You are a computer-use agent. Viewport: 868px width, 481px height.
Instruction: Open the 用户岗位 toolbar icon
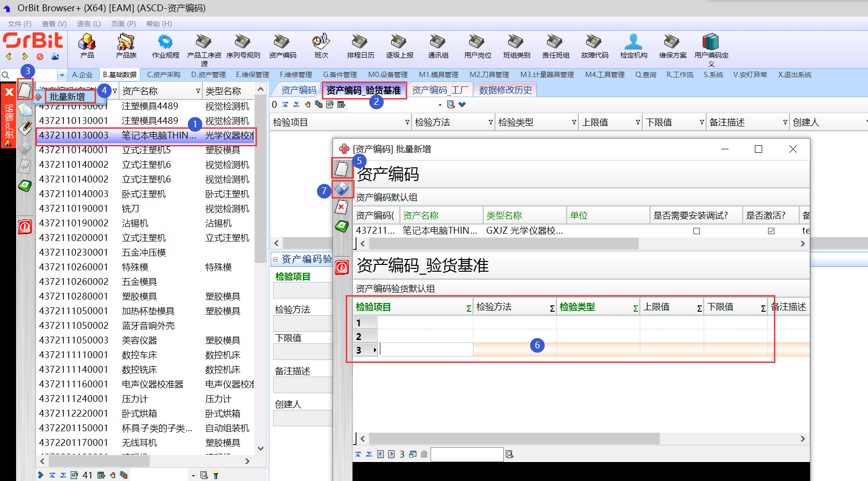[477, 42]
